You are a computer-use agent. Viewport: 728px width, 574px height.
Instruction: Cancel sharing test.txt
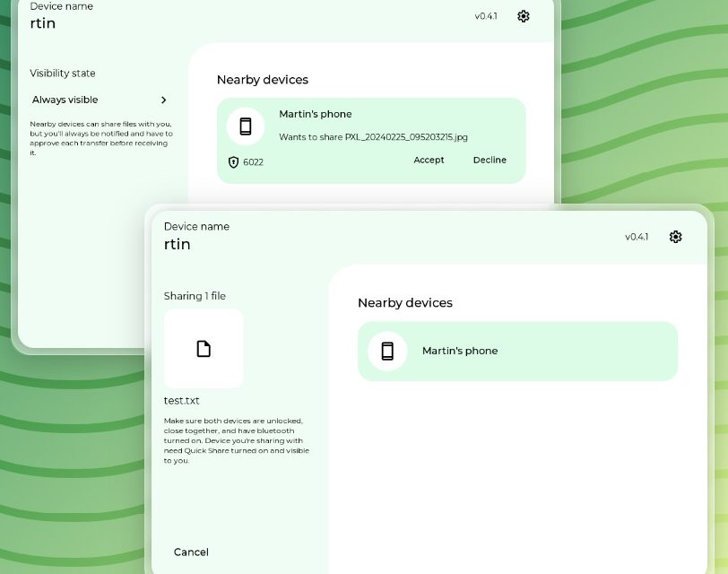tap(191, 552)
